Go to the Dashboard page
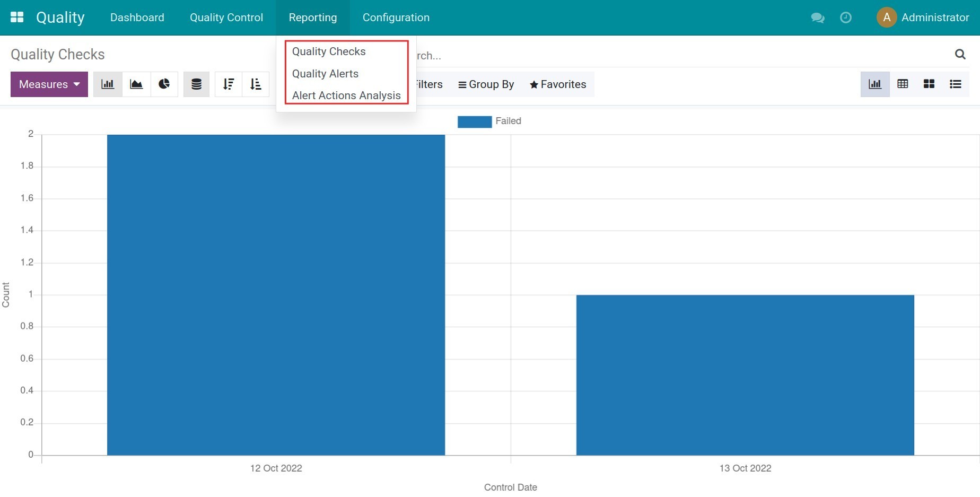This screenshot has height=497, width=980. point(137,18)
